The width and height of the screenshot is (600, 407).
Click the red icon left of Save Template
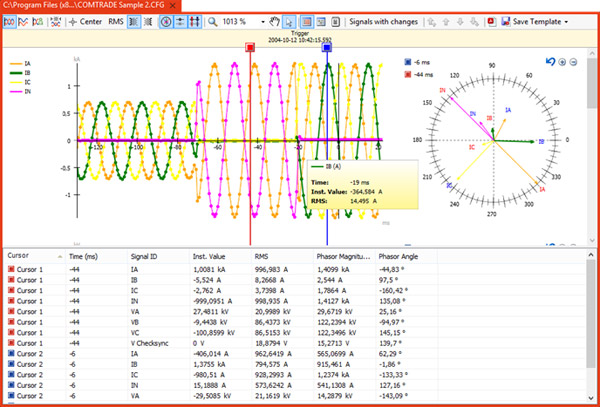(489, 21)
